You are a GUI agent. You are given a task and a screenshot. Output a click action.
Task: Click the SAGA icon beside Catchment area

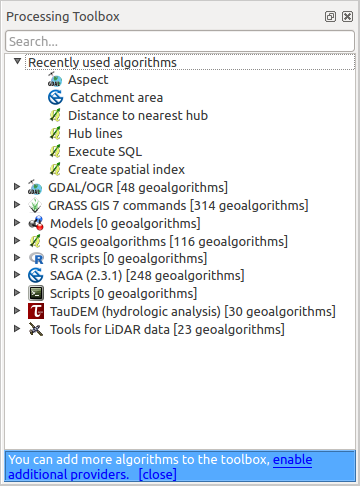(55, 98)
